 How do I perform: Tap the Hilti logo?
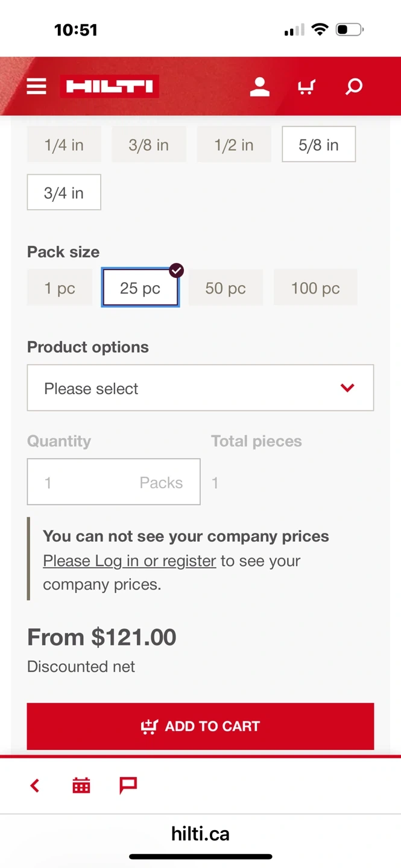click(109, 86)
